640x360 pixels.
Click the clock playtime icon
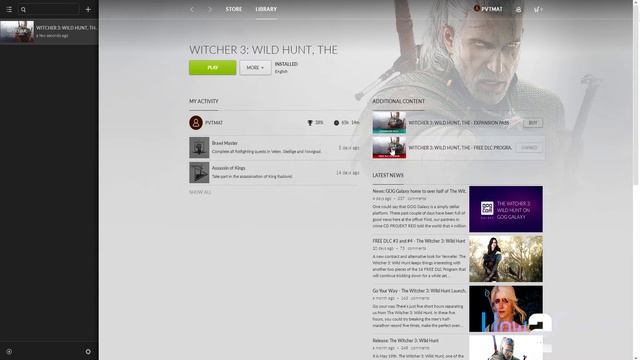click(x=336, y=123)
